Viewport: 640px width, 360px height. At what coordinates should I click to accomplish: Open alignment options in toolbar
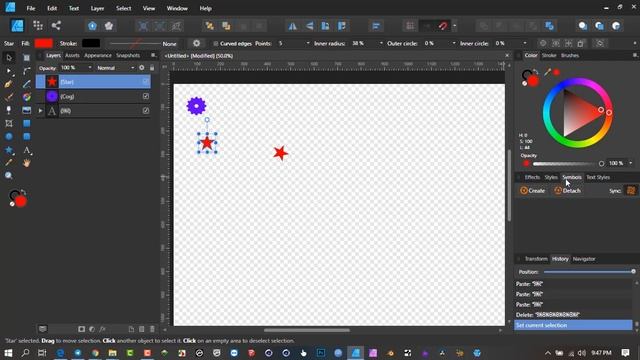376,26
